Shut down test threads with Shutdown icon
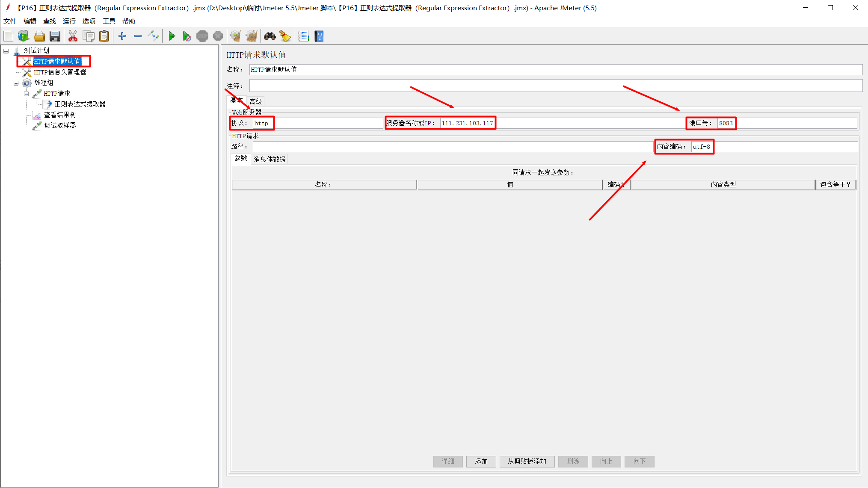Image resolution: width=868 pixels, height=488 pixels. [x=218, y=36]
